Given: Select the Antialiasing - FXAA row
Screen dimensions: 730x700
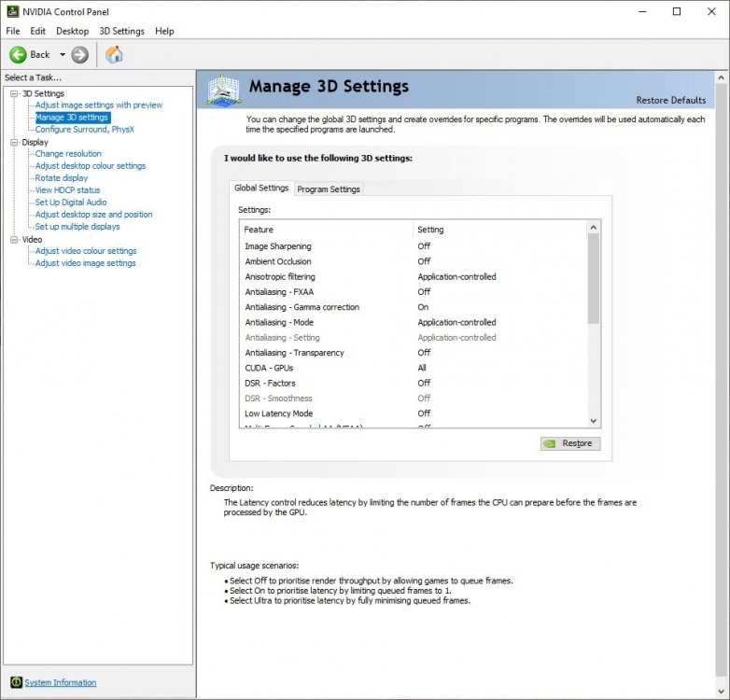Looking at the screenshot, I should [x=413, y=292].
